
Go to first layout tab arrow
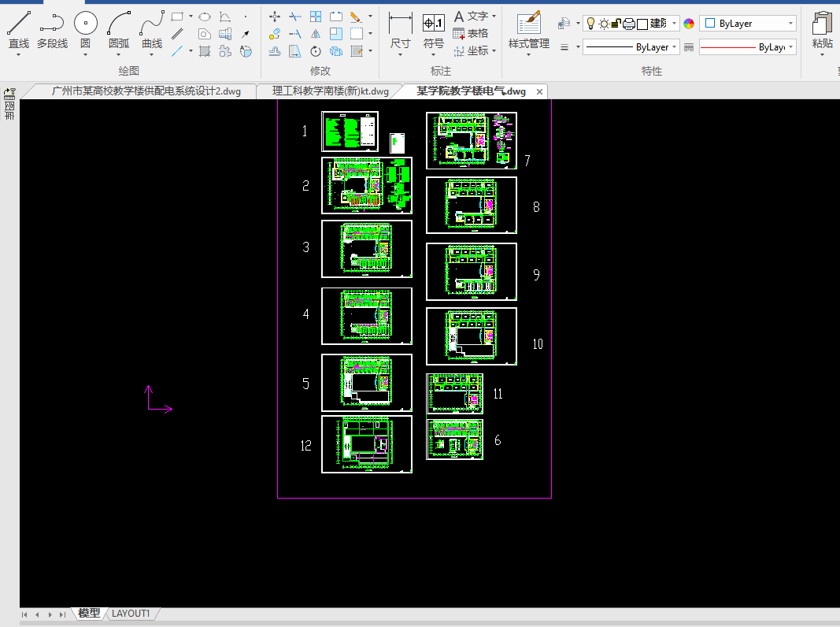coord(24,614)
